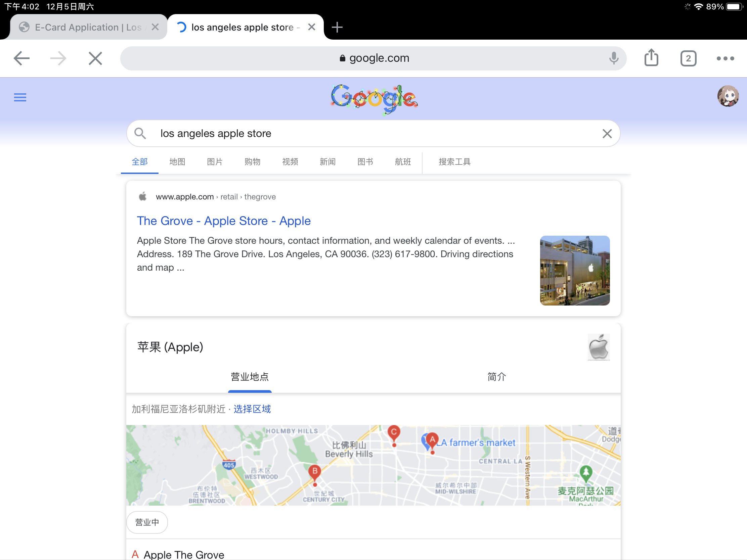Image resolution: width=747 pixels, height=560 pixels.
Task: Tap the 405 highway shield on map
Action: pyautogui.click(x=229, y=464)
